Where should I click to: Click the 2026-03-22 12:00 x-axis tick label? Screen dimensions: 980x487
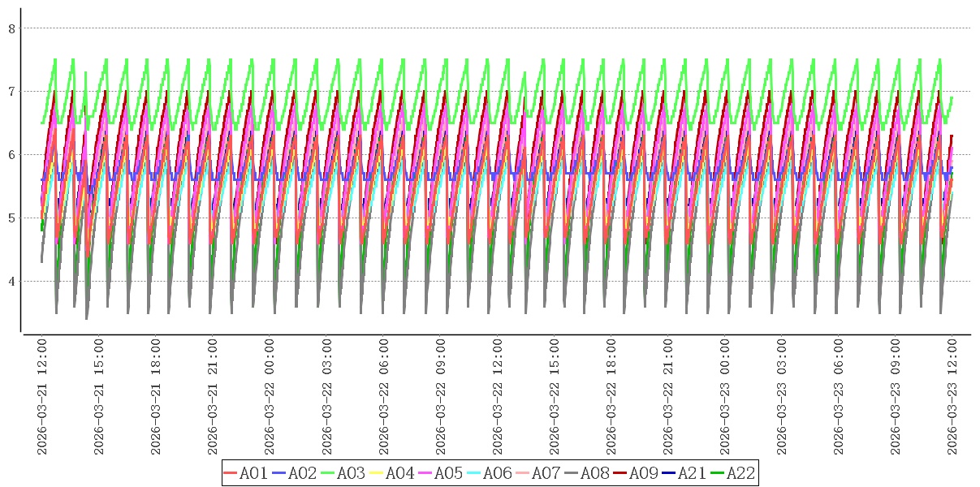(x=498, y=397)
